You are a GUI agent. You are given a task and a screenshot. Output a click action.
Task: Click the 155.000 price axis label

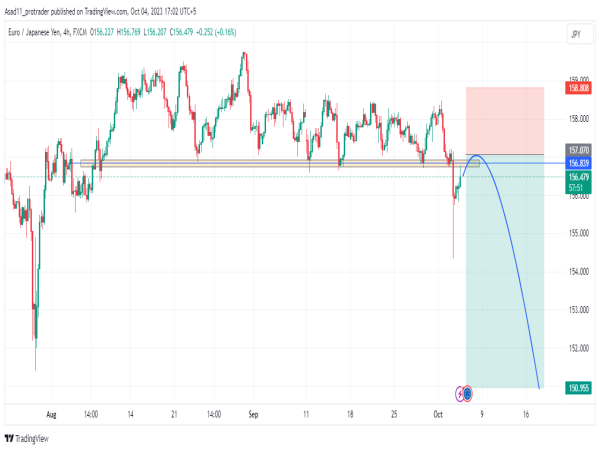coord(579,233)
